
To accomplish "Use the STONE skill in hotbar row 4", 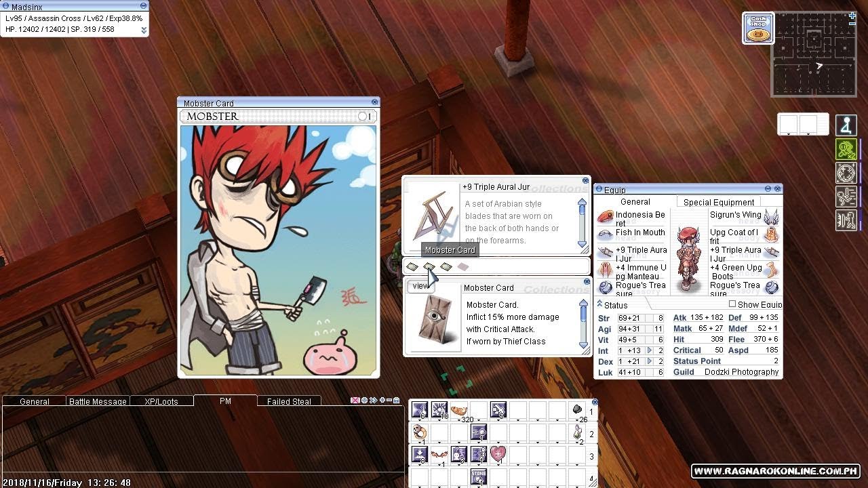I will (479, 477).
